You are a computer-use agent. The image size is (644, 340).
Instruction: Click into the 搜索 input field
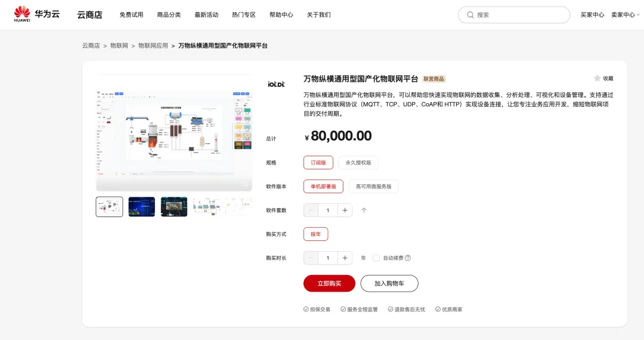point(514,15)
